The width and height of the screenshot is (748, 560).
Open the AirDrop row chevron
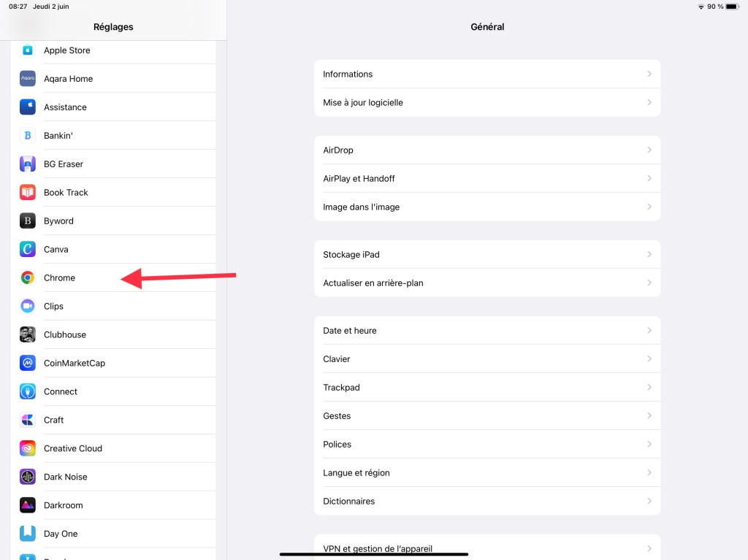tap(649, 150)
